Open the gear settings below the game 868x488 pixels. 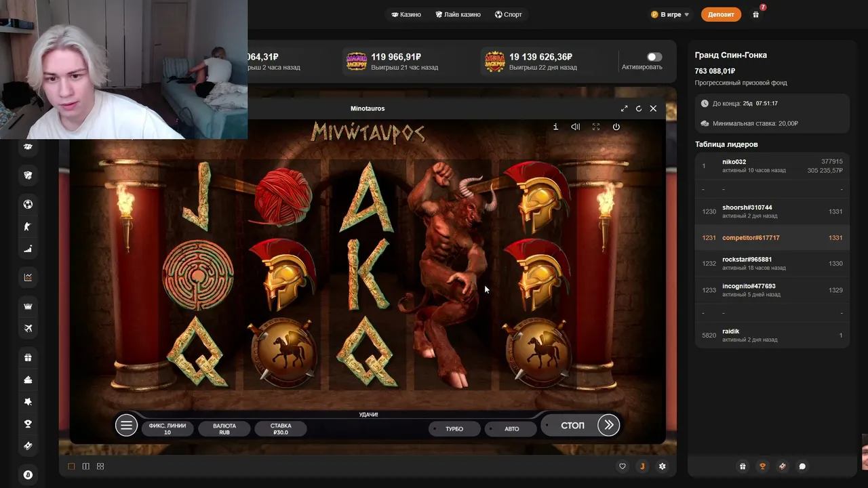tap(663, 466)
